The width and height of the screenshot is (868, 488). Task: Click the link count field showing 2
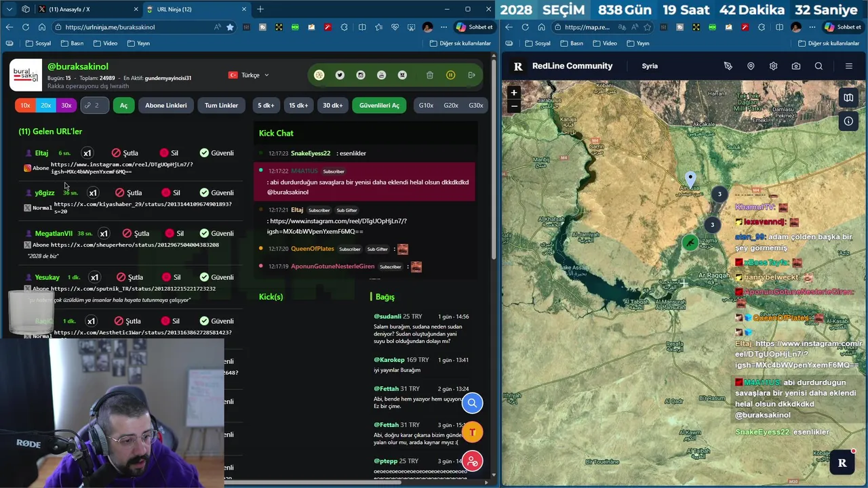(94, 105)
